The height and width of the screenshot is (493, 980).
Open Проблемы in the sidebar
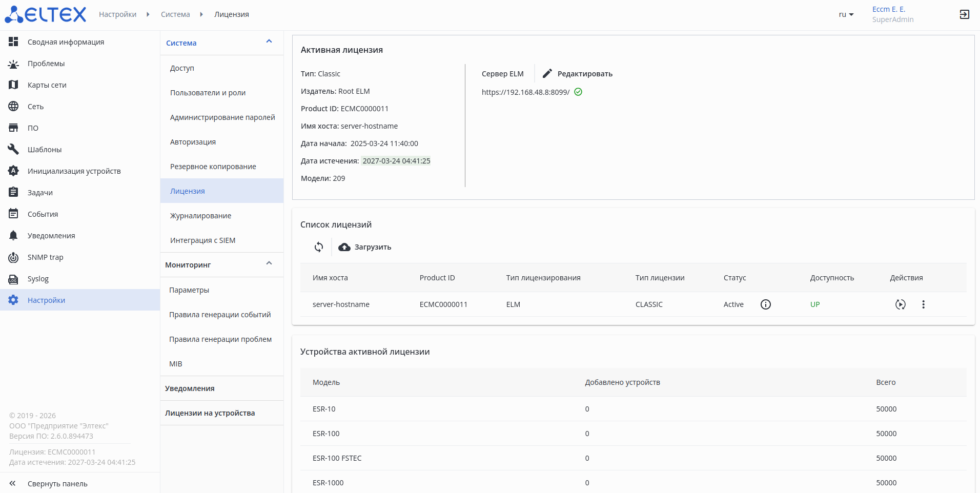46,64
